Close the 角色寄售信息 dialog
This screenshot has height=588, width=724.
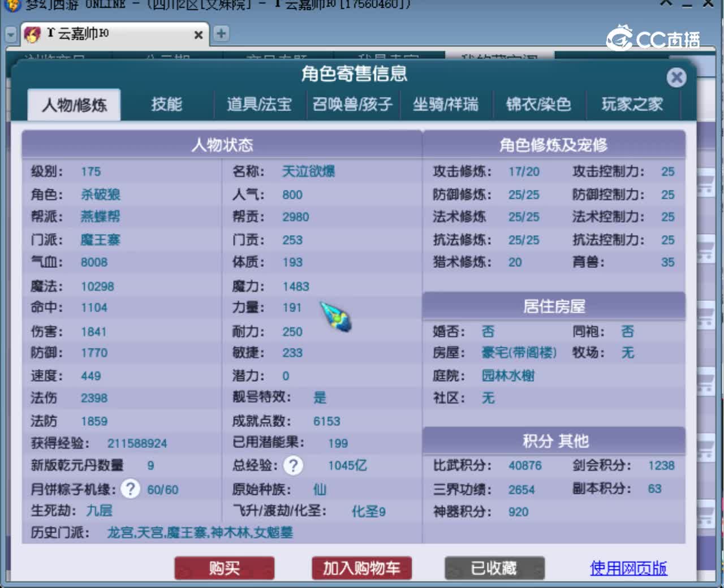676,77
